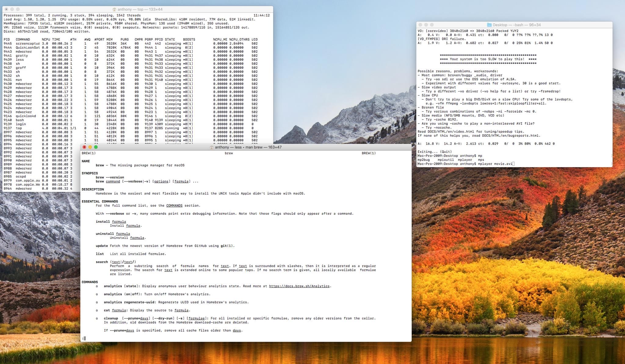Click the home icon in top window title

pyautogui.click(x=114, y=9)
